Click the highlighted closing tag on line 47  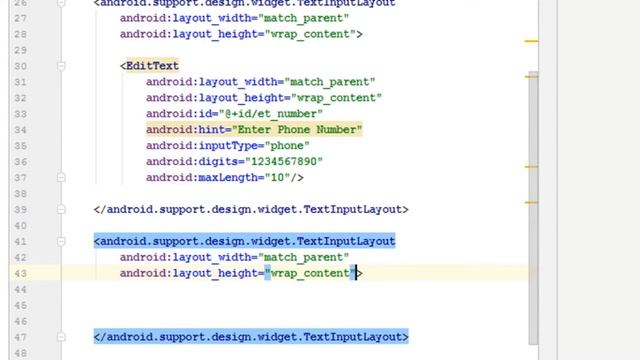pos(251,337)
